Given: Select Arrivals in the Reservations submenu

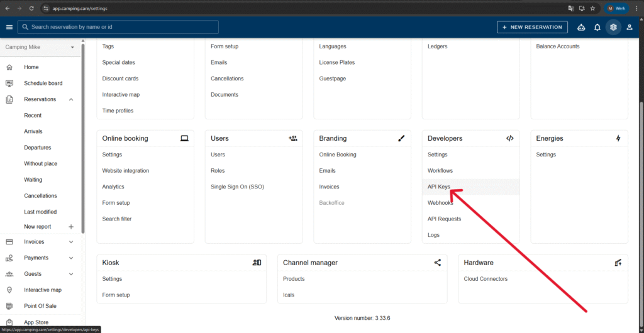Looking at the screenshot, I should [x=33, y=131].
